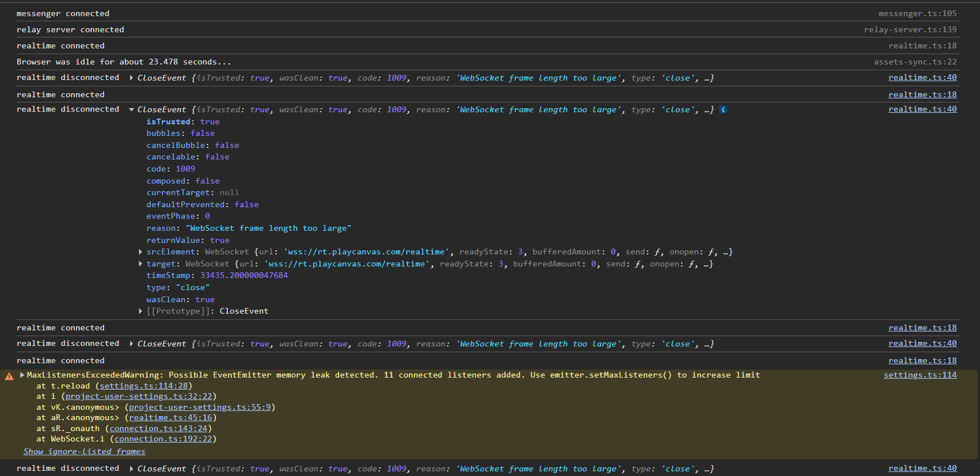Open the settings.ts:114 source link beside the warning
Screen dimensions: 980x476
[920, 375]
